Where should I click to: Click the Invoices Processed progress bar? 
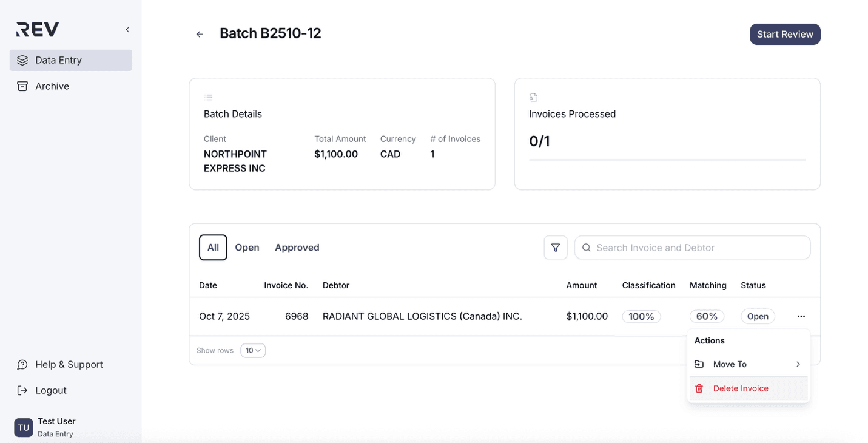pyautogui.click(x=667, y=160)
